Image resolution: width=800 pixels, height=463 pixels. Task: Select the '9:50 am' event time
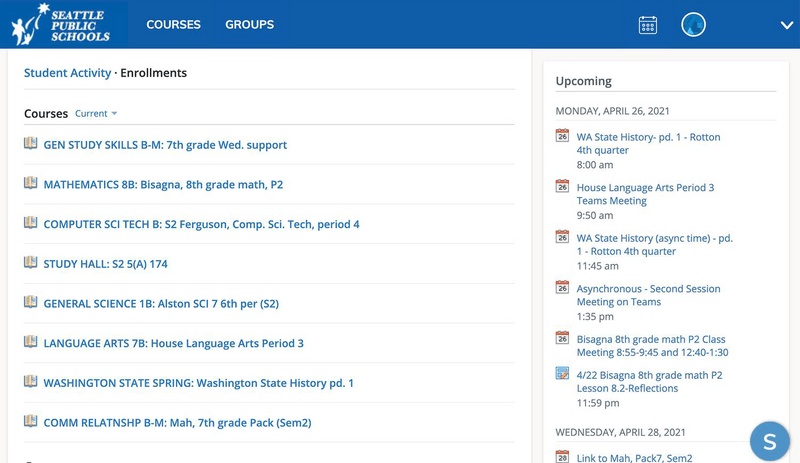(x=595, y=215)
